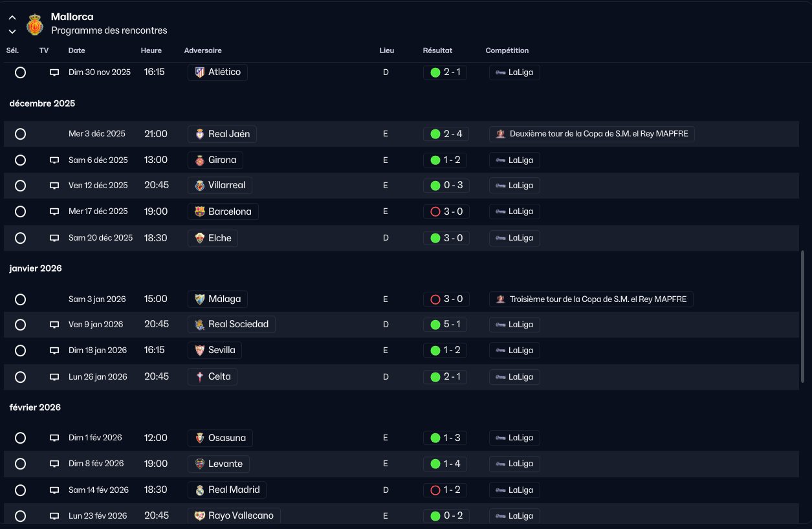Tick the selection circle for Real Jaén
Screen dimensions: 812x529
click(20, 134)
